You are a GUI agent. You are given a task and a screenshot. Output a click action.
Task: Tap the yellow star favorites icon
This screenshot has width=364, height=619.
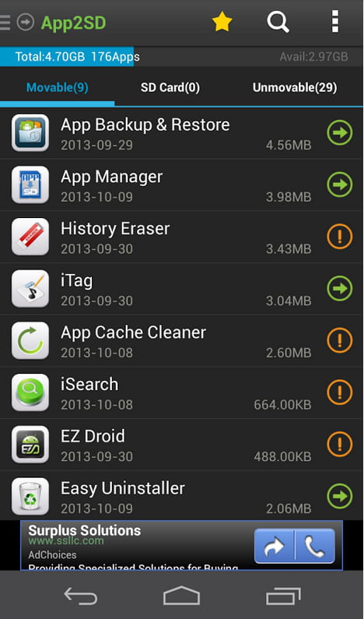(222, 22)
